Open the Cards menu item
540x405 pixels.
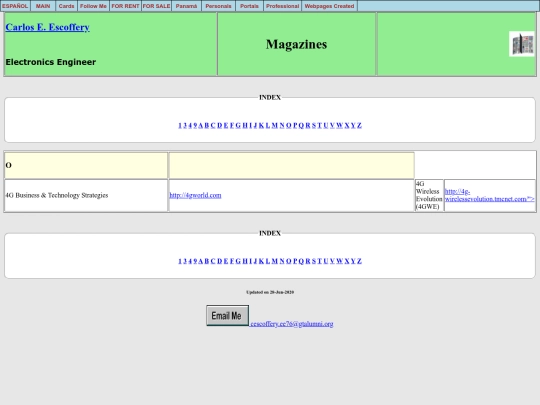click(66, 6)
